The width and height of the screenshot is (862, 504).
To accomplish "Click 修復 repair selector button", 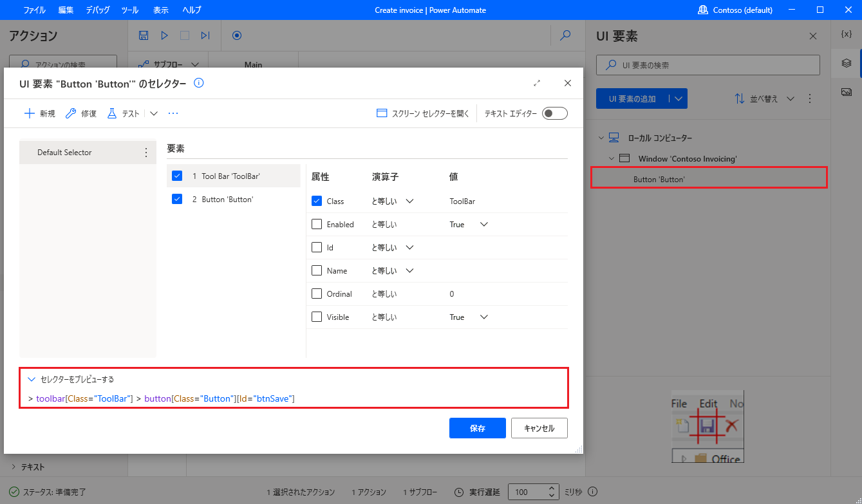I will tap(81, 113).
